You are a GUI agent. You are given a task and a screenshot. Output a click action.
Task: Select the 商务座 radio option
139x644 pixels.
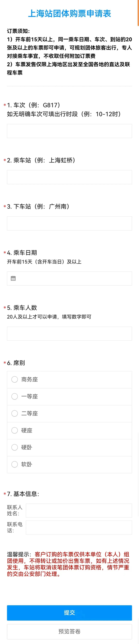(15, 379)
